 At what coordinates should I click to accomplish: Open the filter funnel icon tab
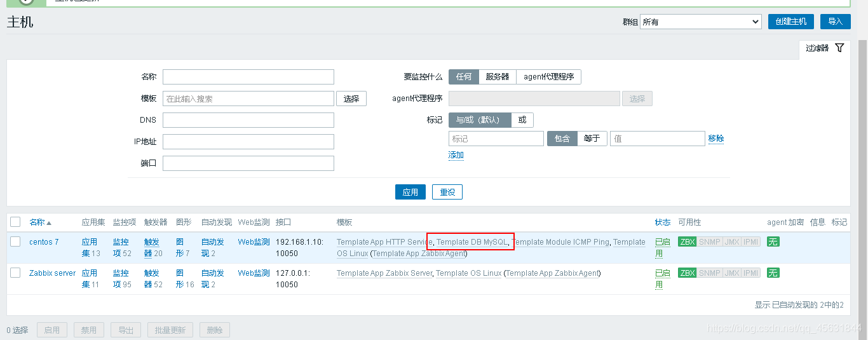point(824,48)
